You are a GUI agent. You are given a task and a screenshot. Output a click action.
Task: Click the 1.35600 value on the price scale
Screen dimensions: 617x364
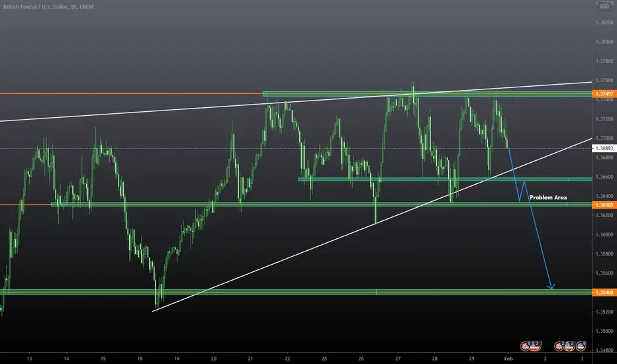(604, 273)
